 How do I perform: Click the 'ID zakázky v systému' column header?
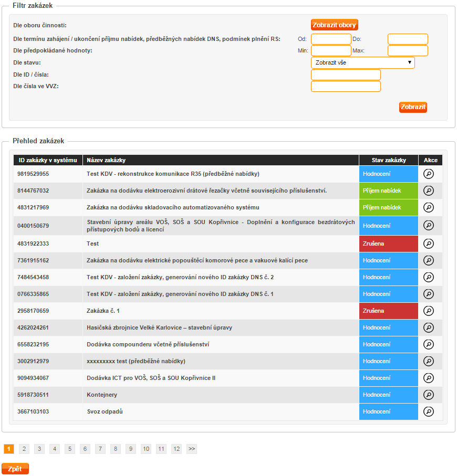[48, 160]
